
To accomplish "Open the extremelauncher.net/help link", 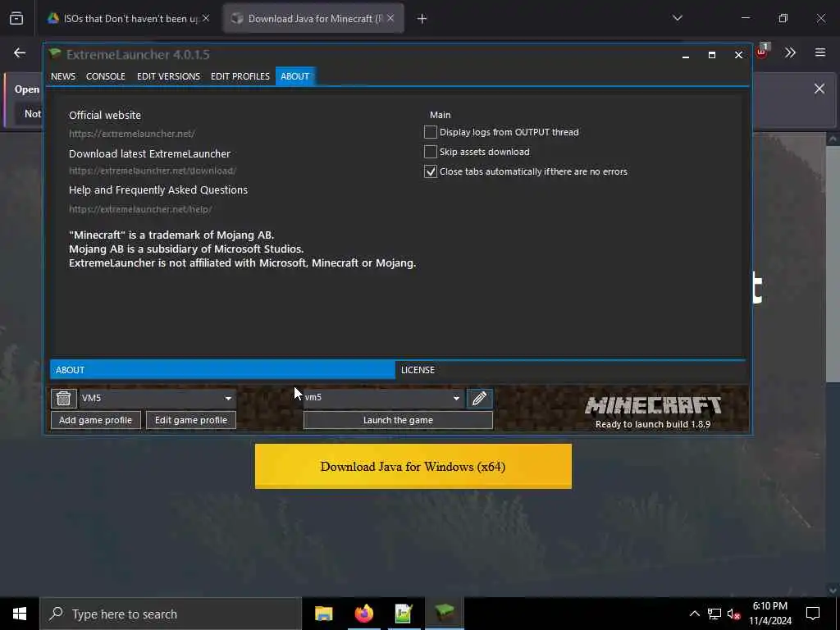I will click(140, 209).
